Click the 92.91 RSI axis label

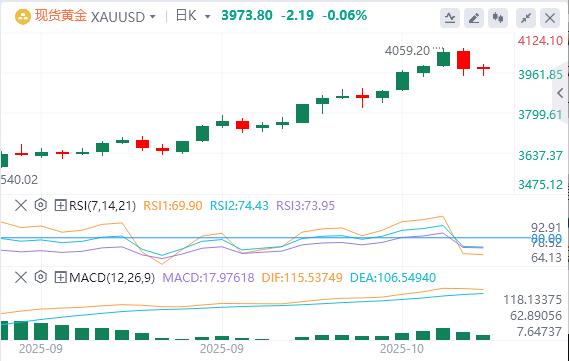(x=546, y=228)
